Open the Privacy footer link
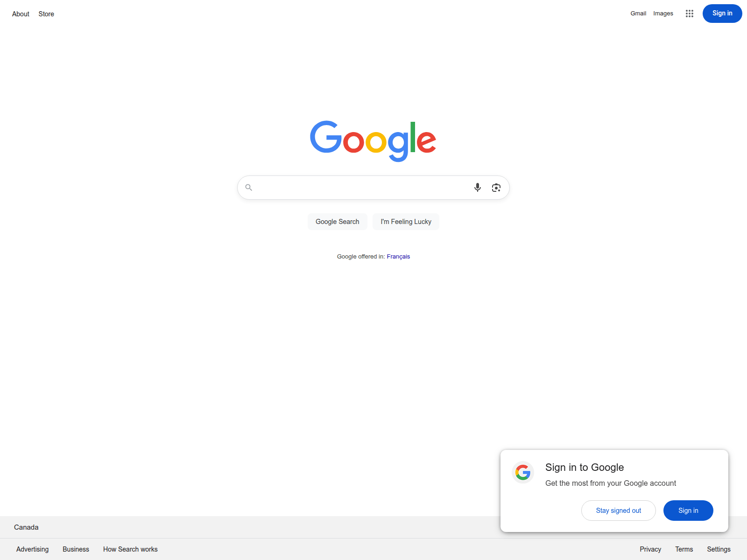The height and width of the screenshot is (560, 747). 650,549
